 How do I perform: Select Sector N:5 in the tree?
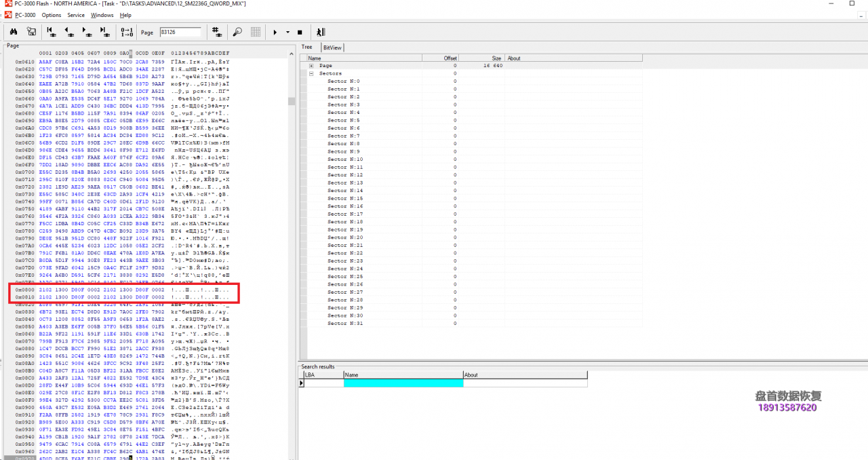343,120
